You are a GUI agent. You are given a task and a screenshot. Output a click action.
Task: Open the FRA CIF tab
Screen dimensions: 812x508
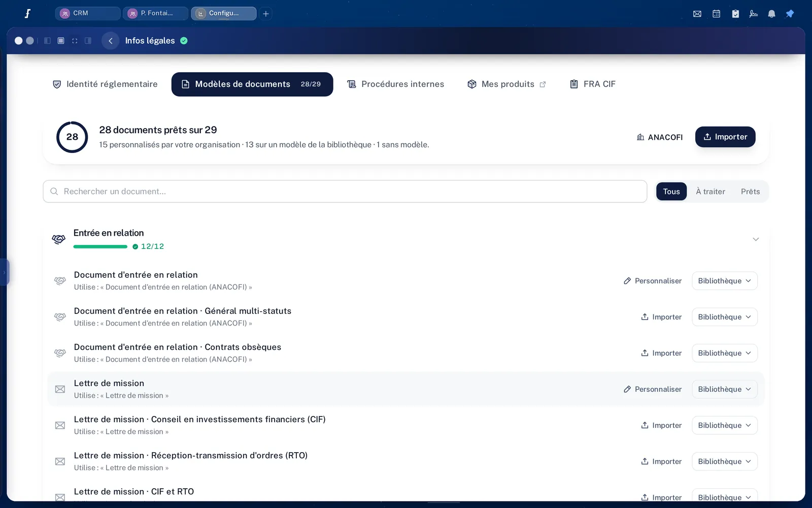[593, 84]
